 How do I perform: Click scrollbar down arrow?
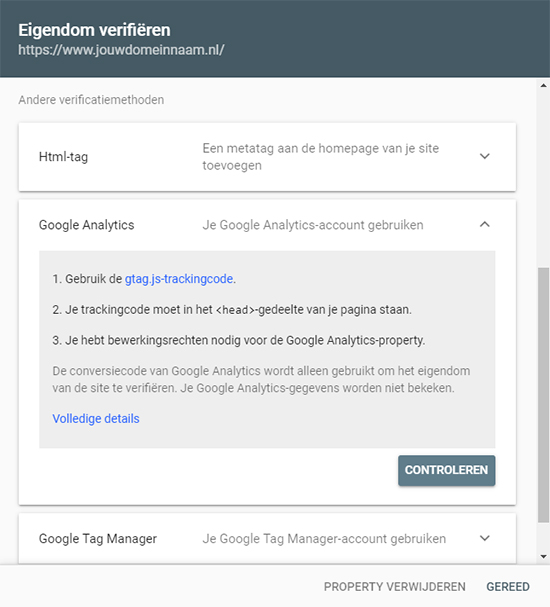[543, 557]
